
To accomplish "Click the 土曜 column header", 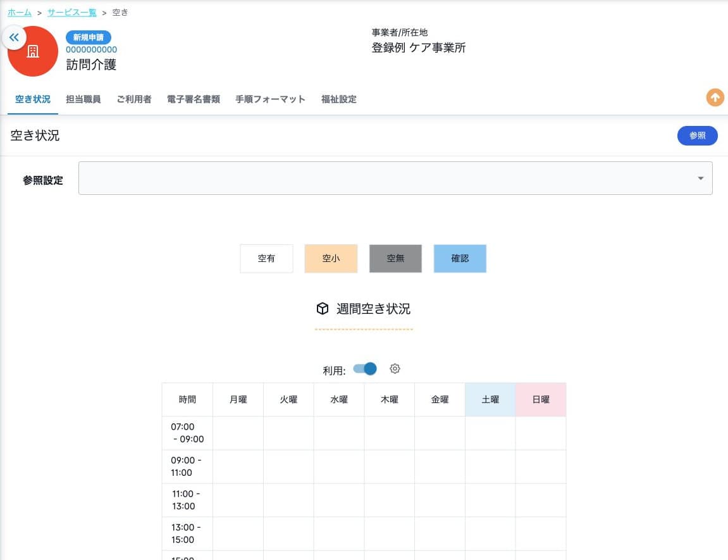I will (x=490, y=400).
